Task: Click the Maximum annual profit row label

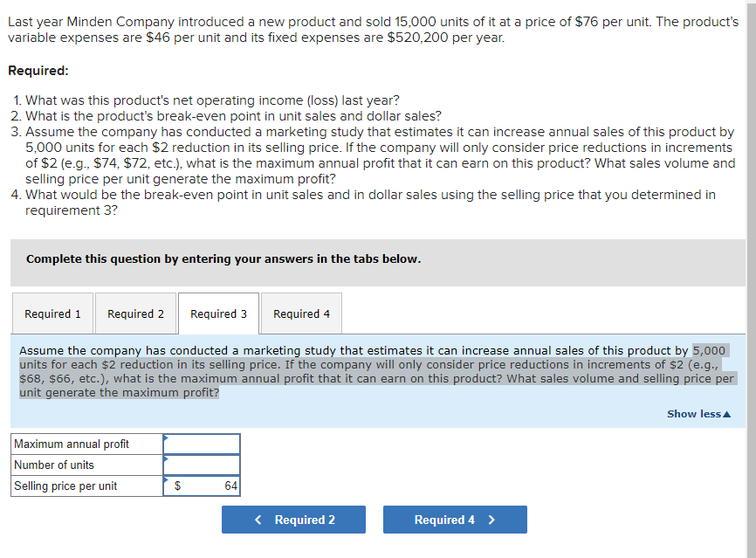Action: point(72,444)
